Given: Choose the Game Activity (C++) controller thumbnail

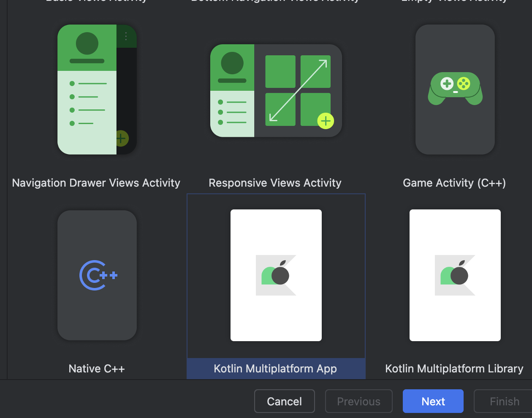Looking at the screenshot, I should pyautogui.click(x=455, y=90).
